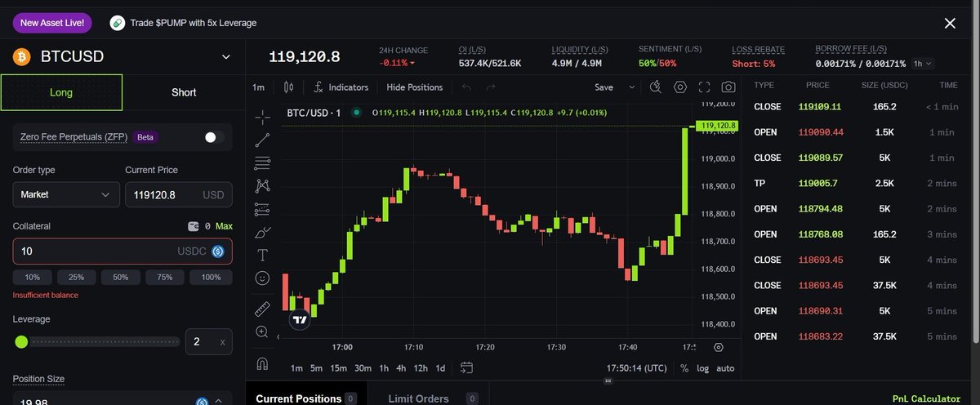Open the Indicators dialog

(341, 87)
